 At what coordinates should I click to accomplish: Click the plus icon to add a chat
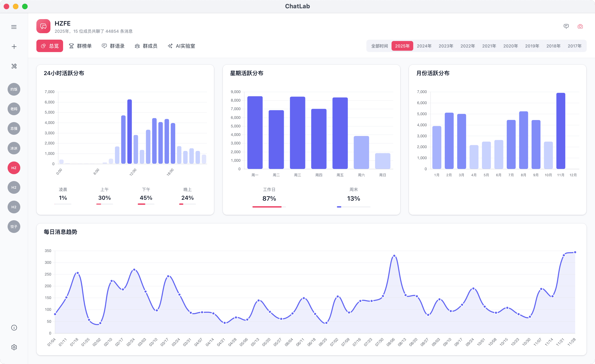(x=14, y=46)
